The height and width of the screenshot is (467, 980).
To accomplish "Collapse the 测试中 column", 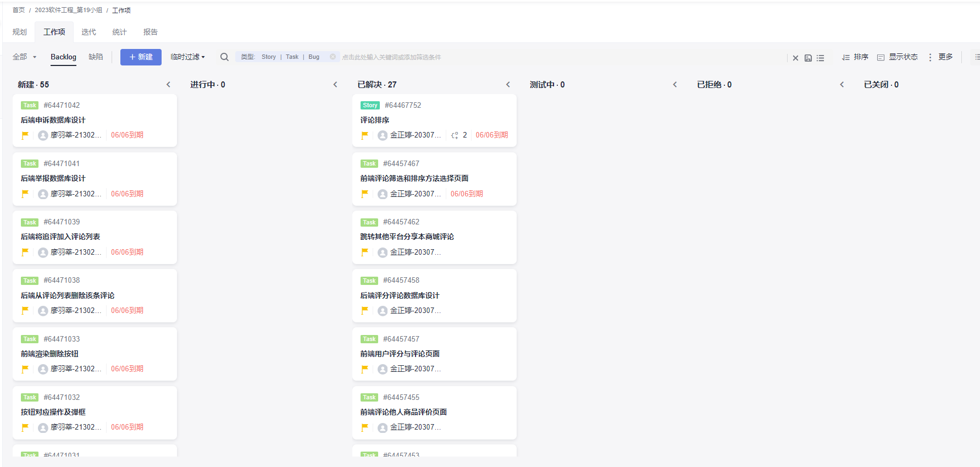I will click(675, 85).
